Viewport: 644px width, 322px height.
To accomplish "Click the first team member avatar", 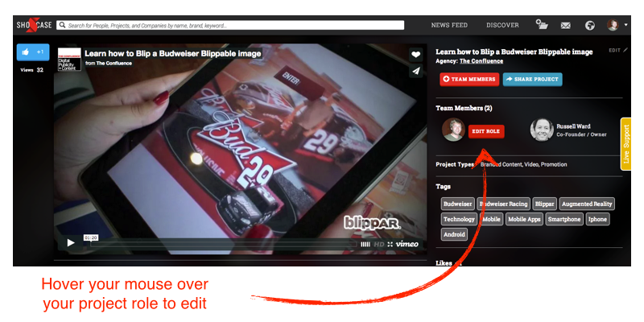I will (x=453, y=130).
